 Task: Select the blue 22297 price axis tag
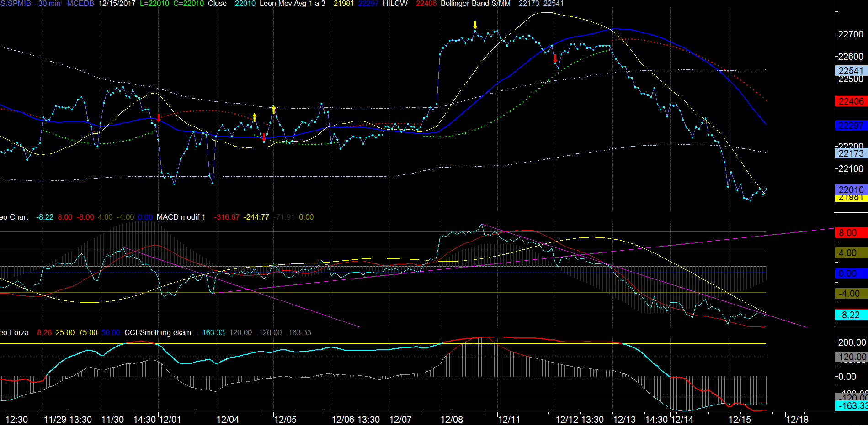pyautogui.click(x=851, y=126)
